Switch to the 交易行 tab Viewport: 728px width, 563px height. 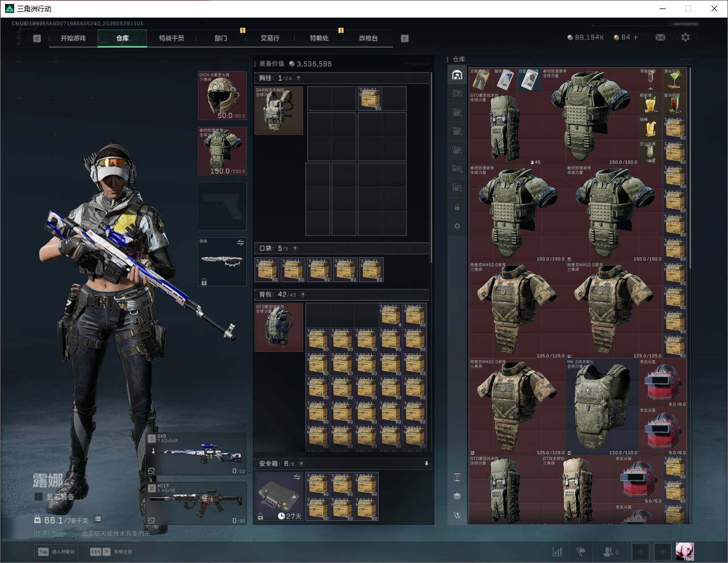pos(270,39)
